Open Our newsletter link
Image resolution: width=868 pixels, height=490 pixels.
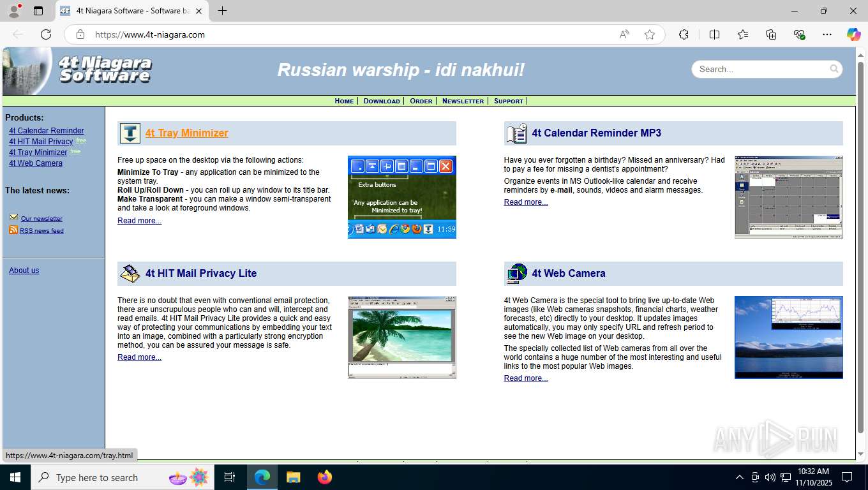[x=41, y=219]
